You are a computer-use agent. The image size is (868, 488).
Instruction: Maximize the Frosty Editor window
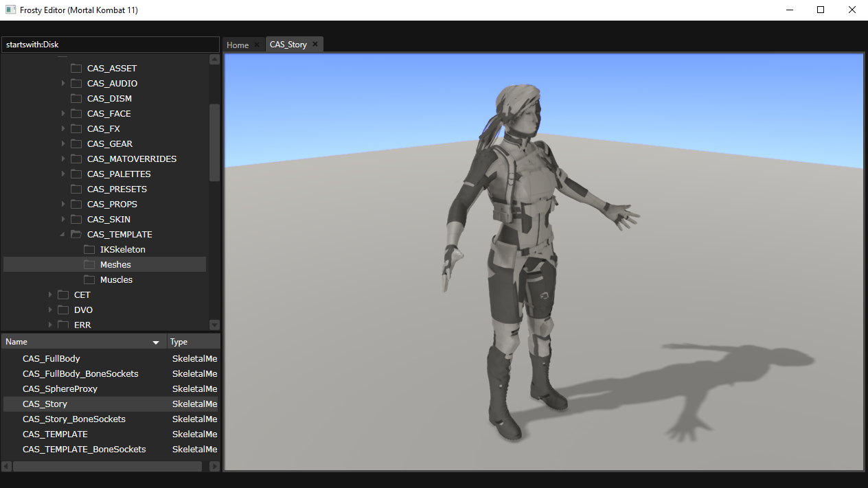(821, 10)
